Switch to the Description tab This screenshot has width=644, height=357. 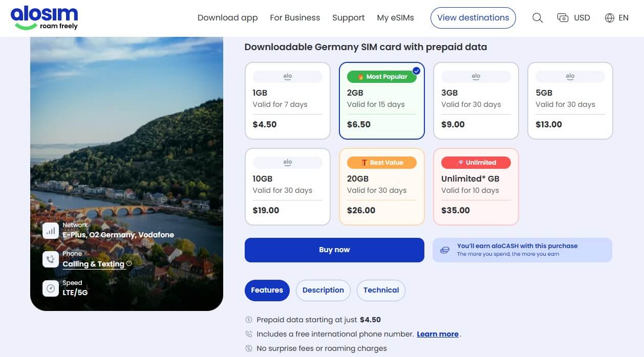pyautogui.click(x=323, y=290)
